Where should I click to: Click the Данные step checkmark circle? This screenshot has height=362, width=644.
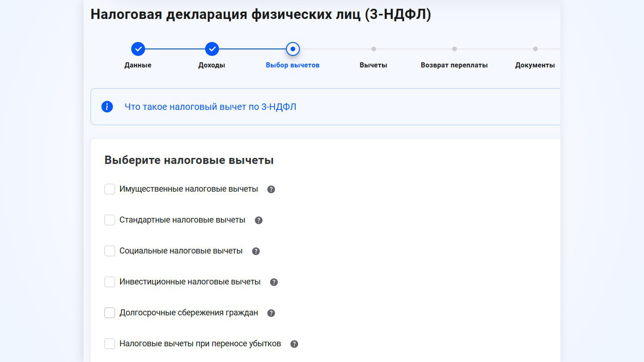click(x=138, y=49)
